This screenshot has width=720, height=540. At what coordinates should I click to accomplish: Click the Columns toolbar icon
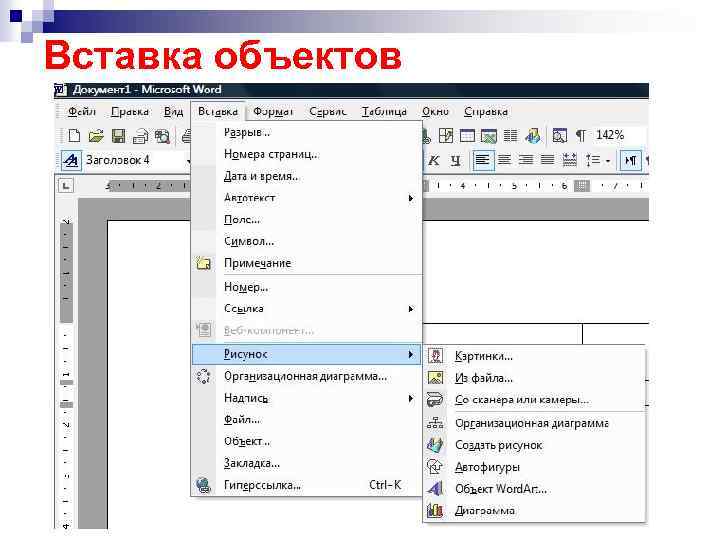(x=510, y=135)
